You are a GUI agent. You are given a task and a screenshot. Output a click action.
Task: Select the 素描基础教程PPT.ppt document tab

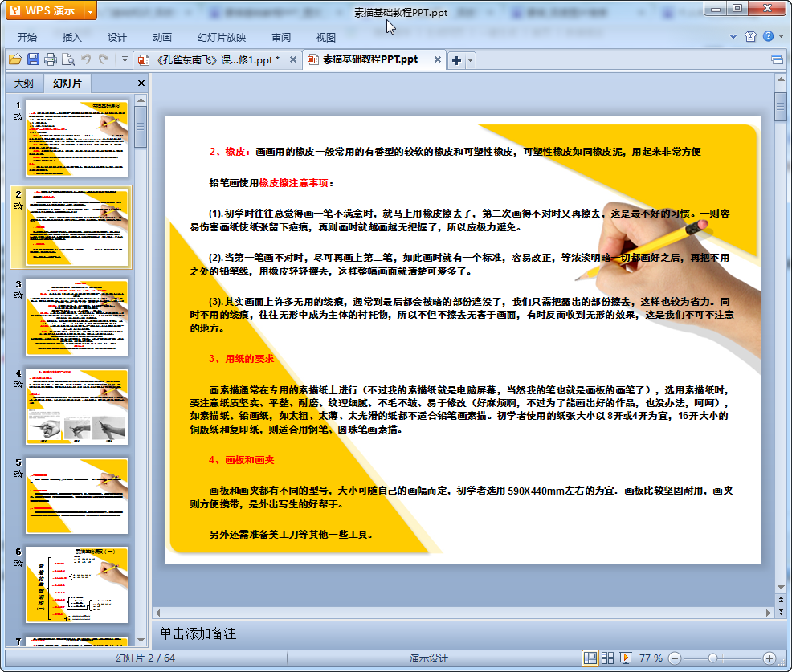(x=369, y=59)
